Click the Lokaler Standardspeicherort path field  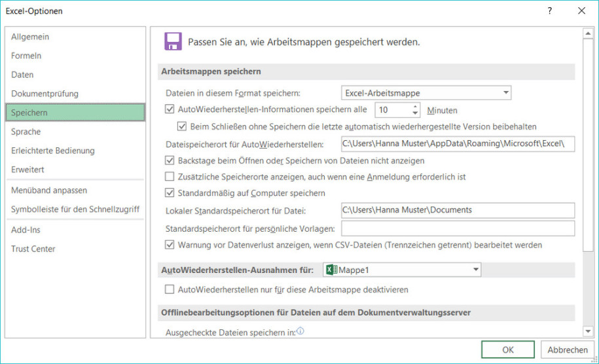coord(458,210)
